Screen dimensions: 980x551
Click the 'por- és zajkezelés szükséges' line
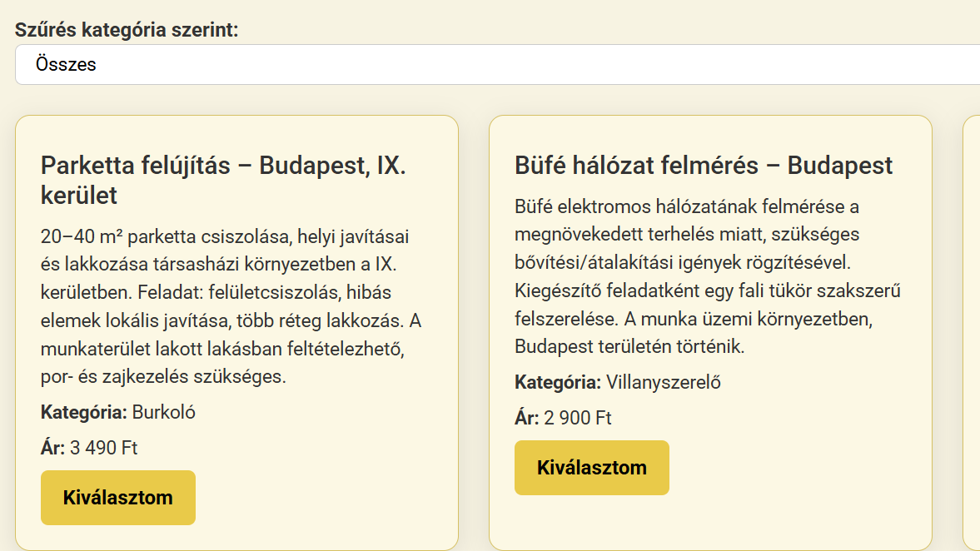(163, 376)
